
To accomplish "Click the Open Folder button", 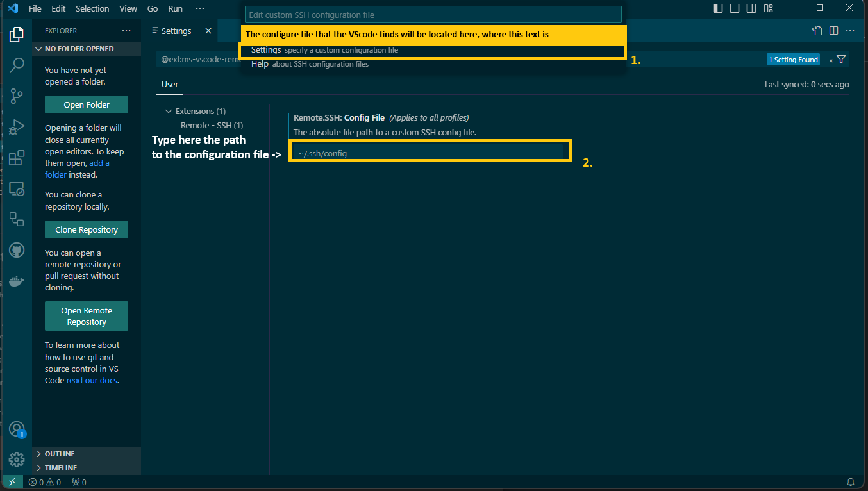I will [86, 104].
